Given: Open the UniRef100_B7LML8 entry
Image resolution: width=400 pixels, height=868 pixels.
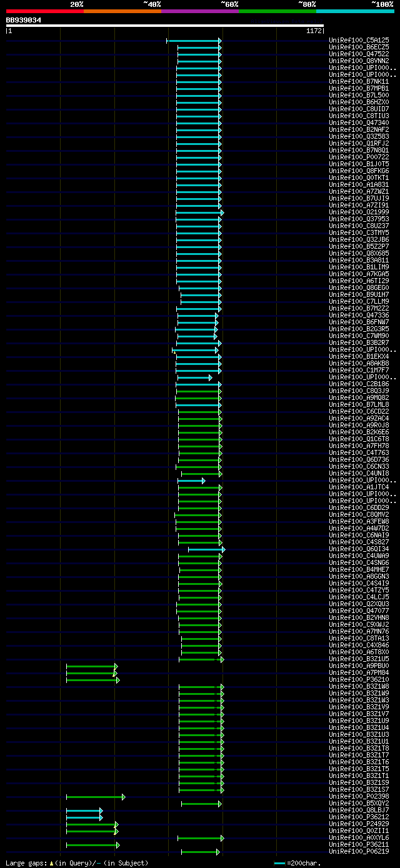Looking at the screenshot, I should pos(359,404).
